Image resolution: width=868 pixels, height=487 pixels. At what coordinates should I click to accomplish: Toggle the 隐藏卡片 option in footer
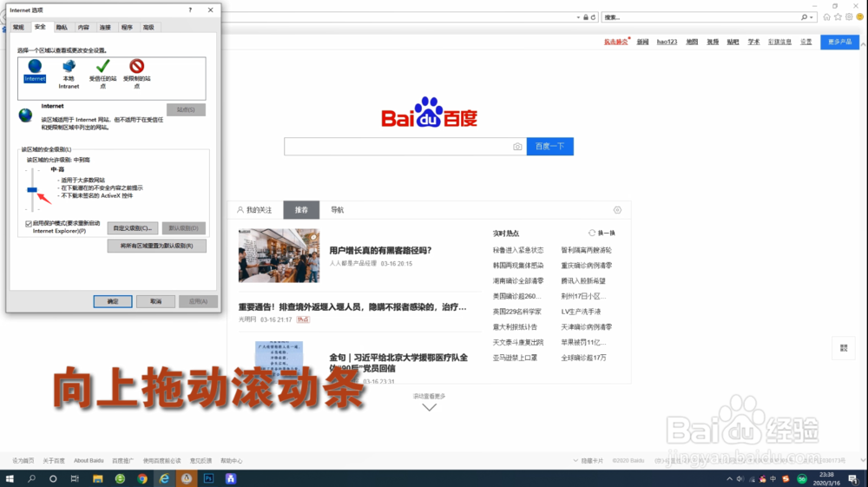coord(588,460)
